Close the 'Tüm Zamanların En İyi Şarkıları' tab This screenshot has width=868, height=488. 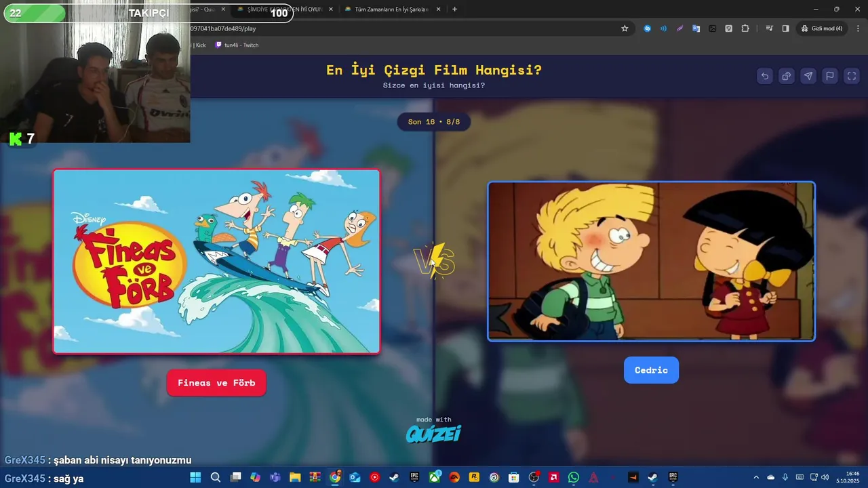click(x=439, y=9)
